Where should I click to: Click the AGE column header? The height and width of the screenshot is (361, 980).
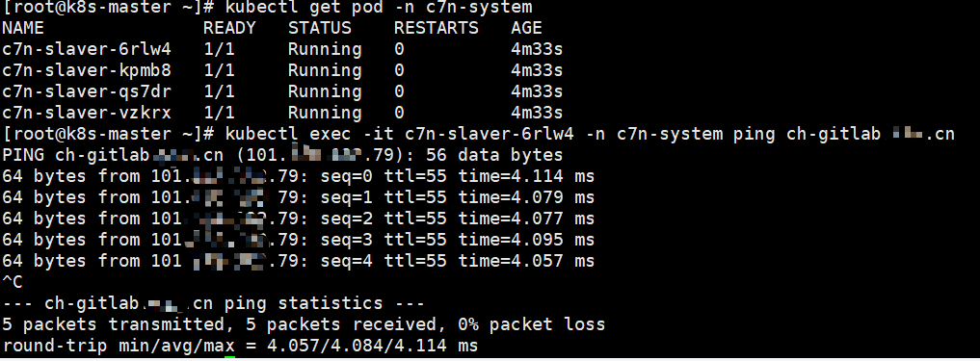coord(526,28)
